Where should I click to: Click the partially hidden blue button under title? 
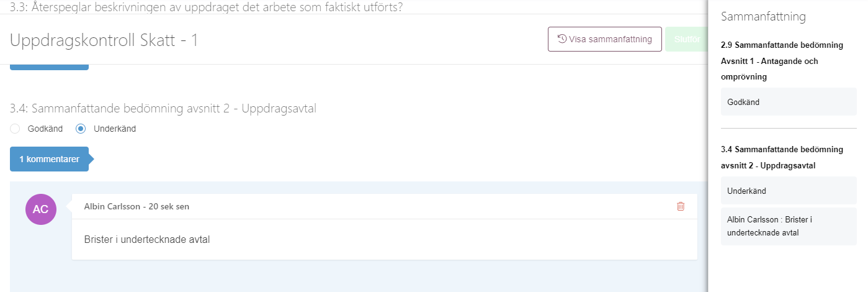(x=50, y=66)
